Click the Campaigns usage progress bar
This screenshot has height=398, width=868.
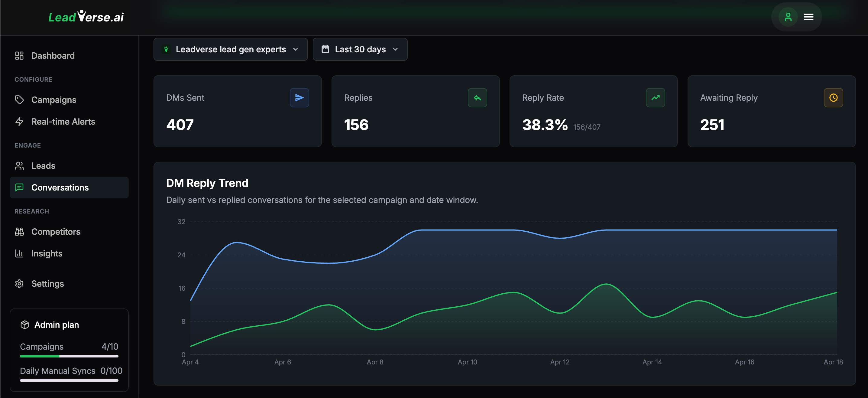click(69, 356)
